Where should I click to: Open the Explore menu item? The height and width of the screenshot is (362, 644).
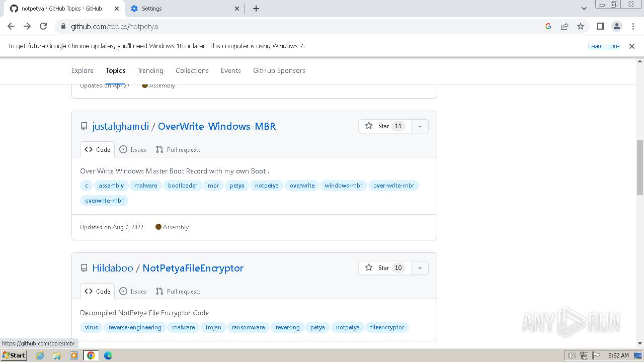click(x=83, y=70)
